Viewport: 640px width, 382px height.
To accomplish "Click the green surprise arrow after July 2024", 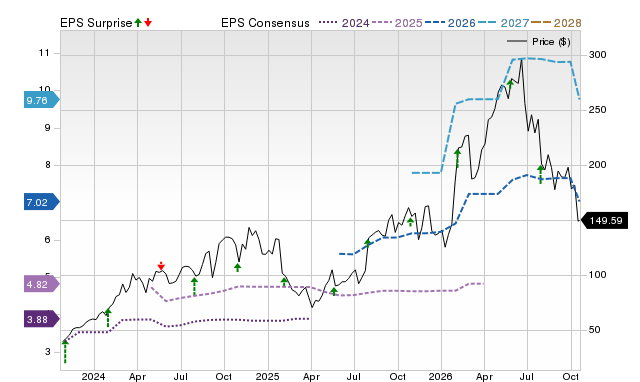I will tap(194, 286).
